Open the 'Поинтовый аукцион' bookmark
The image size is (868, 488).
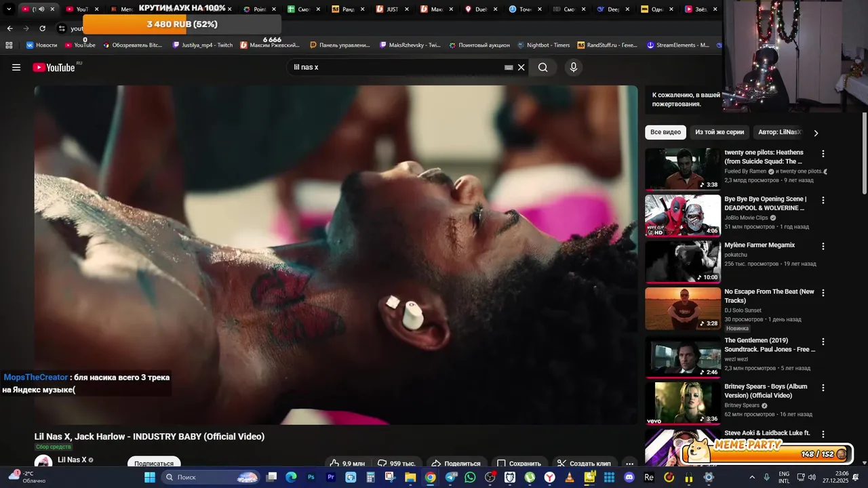(x=479, y=45)
